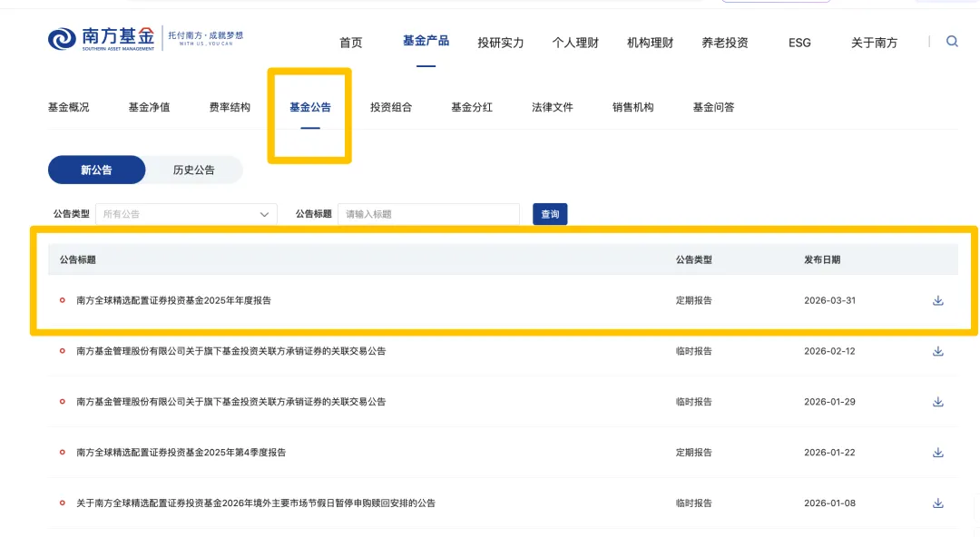Image resolution: width=980 pixels, height=537 pixels.
Task: Download the 节假日暂停申购赎回 announcement
Action: point(938,503)
